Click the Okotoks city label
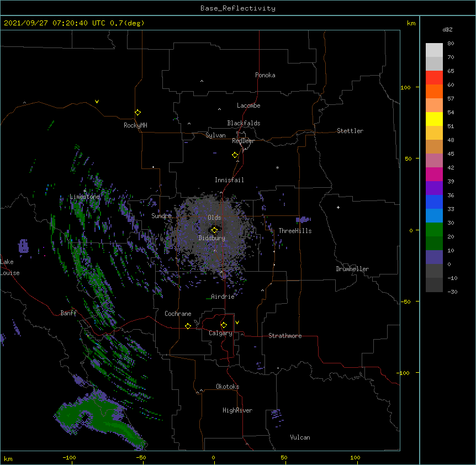This screenshot has height=465, width=476. point(228,387)
